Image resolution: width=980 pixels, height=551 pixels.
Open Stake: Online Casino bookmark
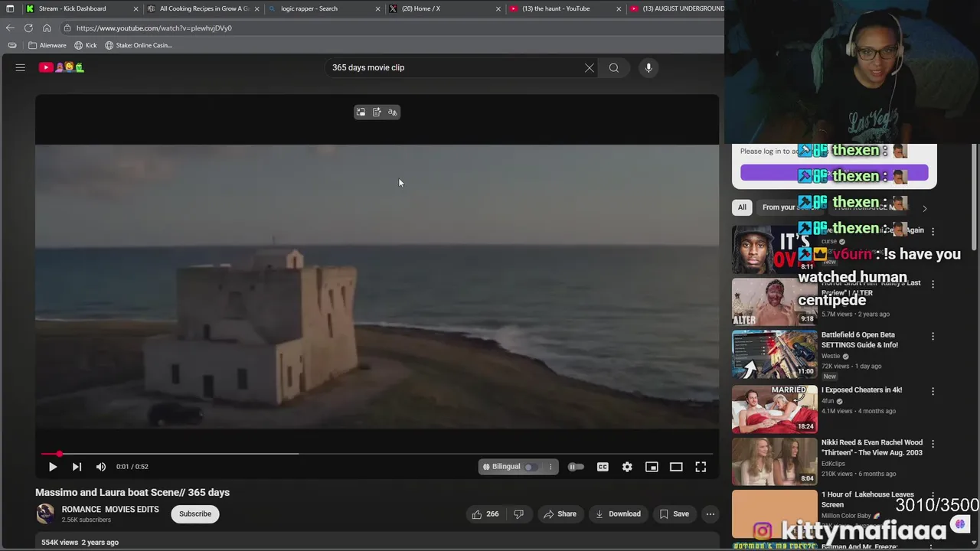[x=139, y=45]
